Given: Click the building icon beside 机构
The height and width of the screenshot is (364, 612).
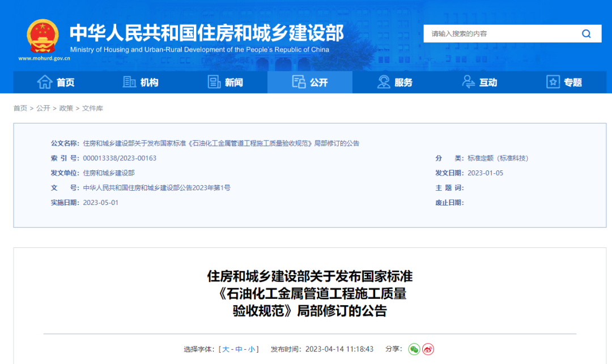Looking at the screenshot, I should pos(128,82).
